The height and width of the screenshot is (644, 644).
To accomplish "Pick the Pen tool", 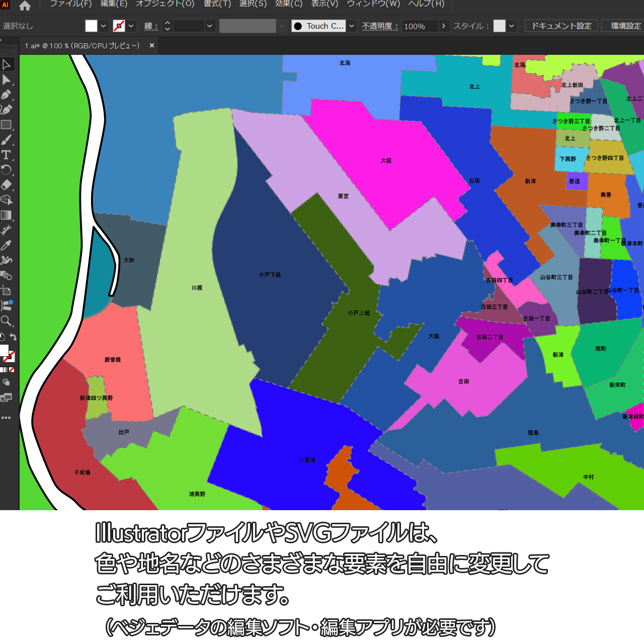I will [x=7, y=95].
